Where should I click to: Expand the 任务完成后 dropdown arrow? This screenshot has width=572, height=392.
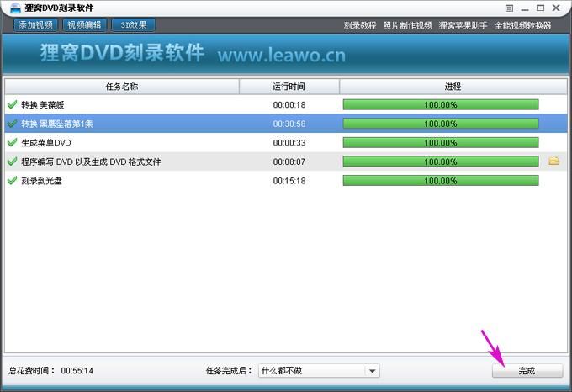[x=372, y=370]
